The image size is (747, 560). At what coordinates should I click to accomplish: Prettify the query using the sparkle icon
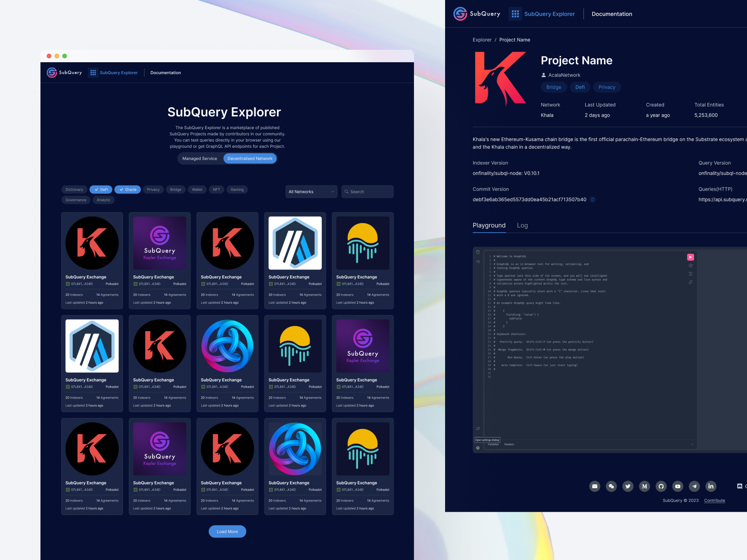[x=691, y=265]
